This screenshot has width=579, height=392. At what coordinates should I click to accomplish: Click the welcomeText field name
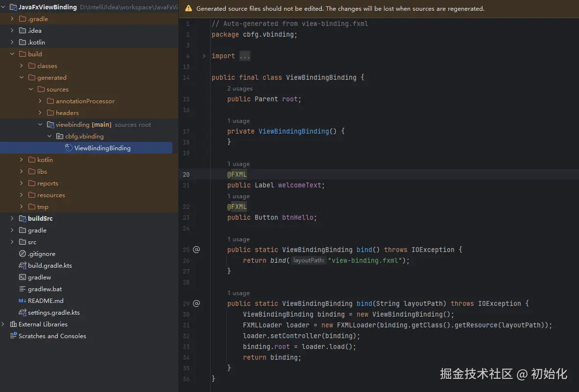point(300,185)
